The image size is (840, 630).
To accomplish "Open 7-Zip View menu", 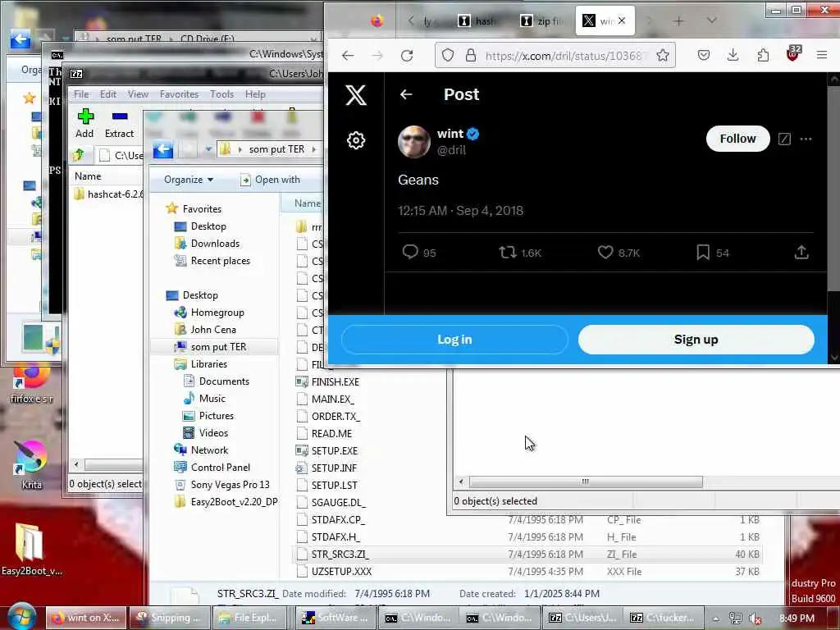I will pos(138,94).
